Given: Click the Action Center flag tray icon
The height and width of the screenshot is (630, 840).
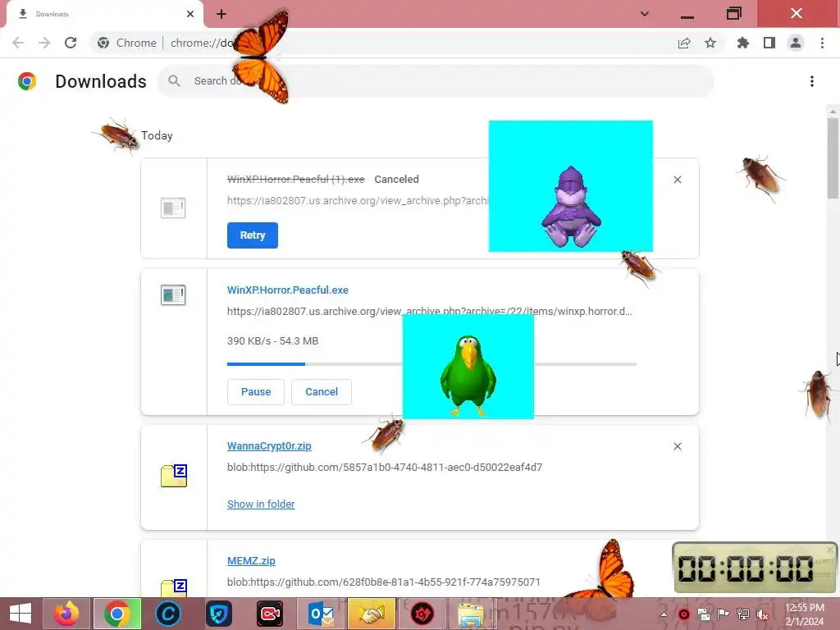Looking at the screenshot, I should click(723, 614).
